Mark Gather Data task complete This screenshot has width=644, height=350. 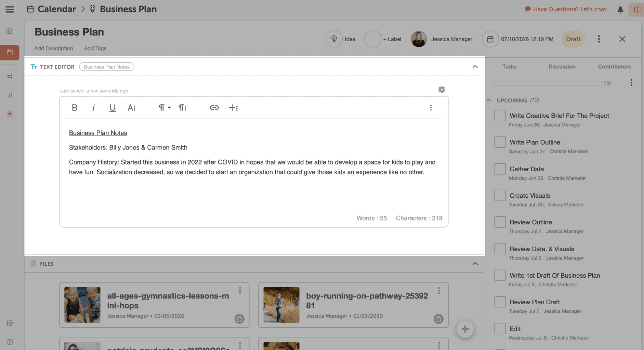point(500,169)
